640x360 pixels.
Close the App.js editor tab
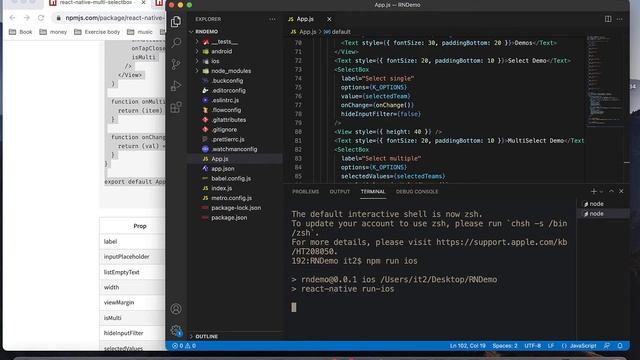tap(329, 19)
